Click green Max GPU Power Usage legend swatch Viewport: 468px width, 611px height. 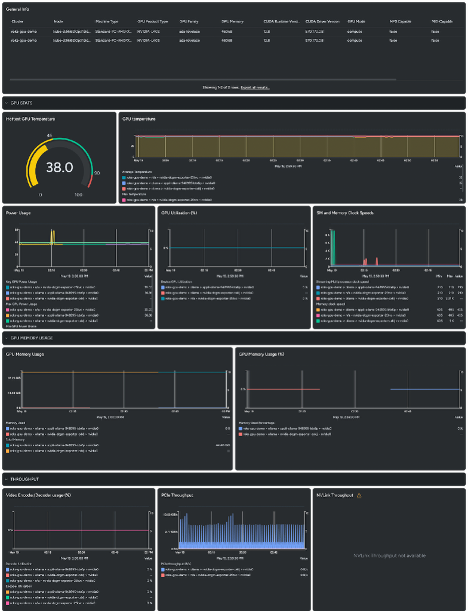tap(8, 321)
